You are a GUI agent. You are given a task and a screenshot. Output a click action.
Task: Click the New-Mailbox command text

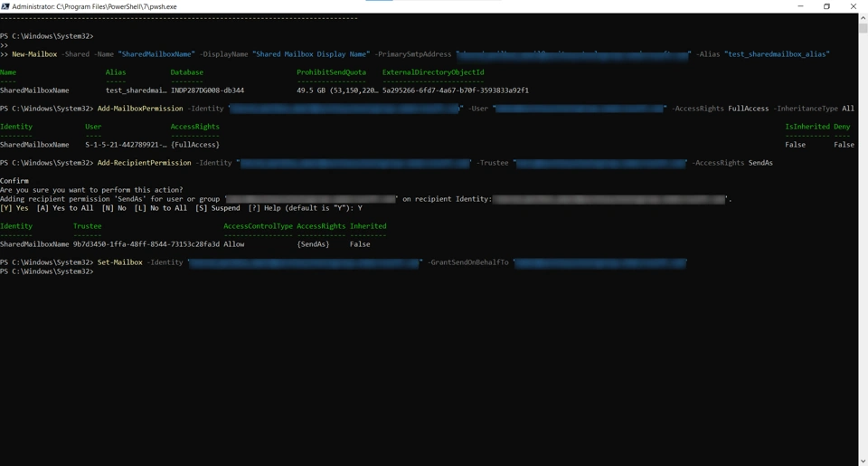tap(34, 54)
